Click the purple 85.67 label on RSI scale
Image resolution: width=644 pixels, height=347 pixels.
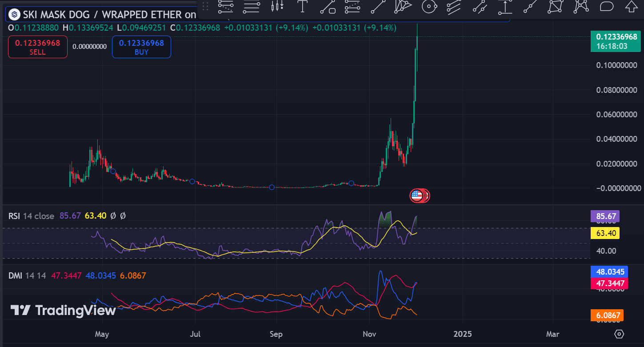tap(605, 217)
